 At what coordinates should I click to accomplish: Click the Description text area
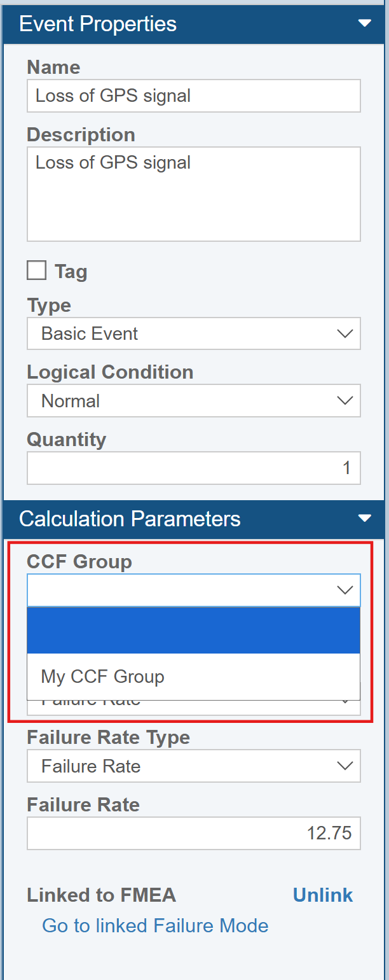(193, 194)
